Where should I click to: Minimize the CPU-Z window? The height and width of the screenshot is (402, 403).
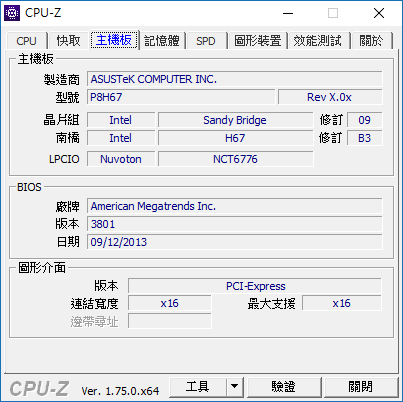[288, 13]
